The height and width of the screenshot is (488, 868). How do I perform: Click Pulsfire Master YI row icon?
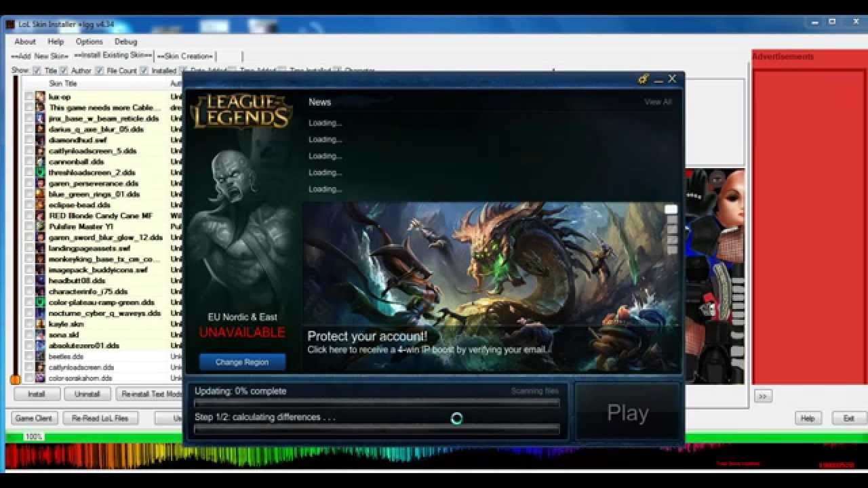pyautogui.click(x=40, y=227)
